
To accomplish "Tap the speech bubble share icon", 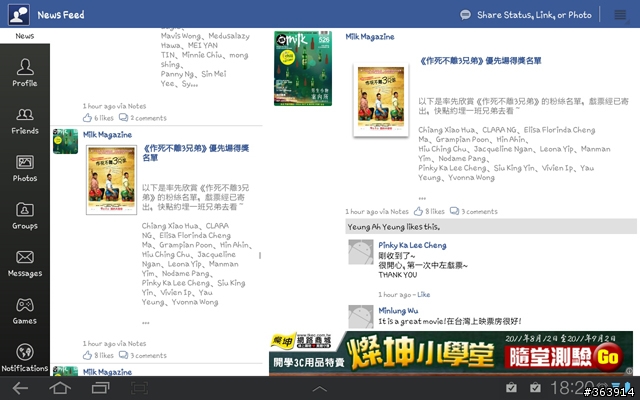I will pos(465,15).
